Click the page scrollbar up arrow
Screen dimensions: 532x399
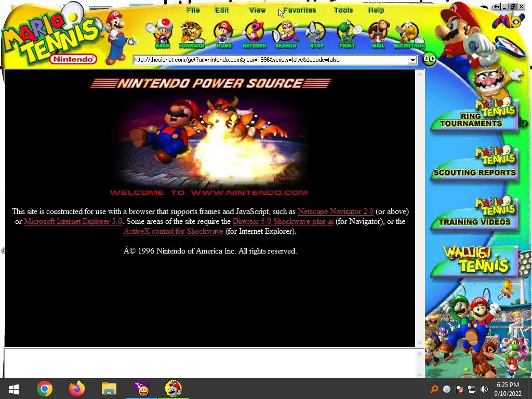[420, 74]
